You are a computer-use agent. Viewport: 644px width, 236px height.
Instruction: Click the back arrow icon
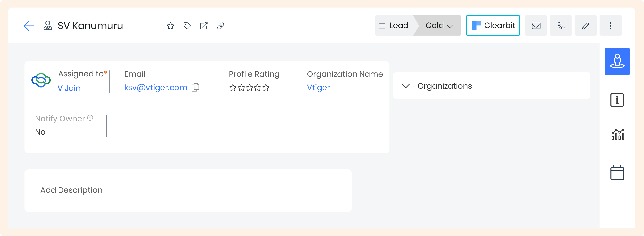click(x=29, y=26)
